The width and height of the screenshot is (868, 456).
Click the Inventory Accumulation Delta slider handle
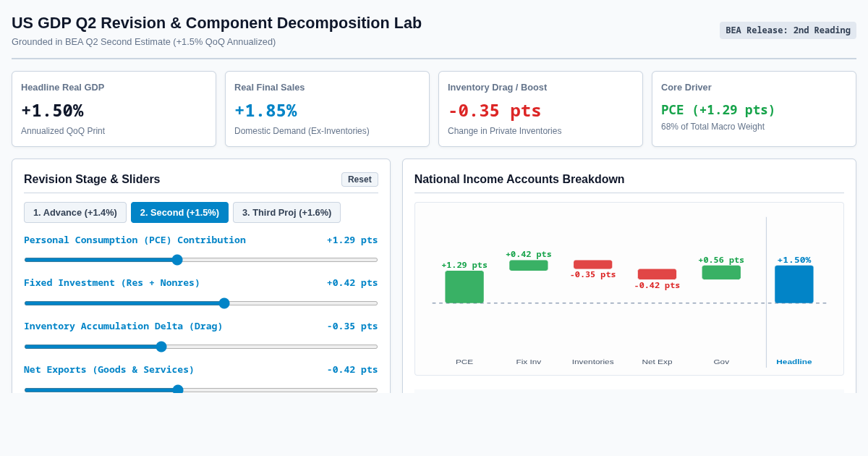161,347
